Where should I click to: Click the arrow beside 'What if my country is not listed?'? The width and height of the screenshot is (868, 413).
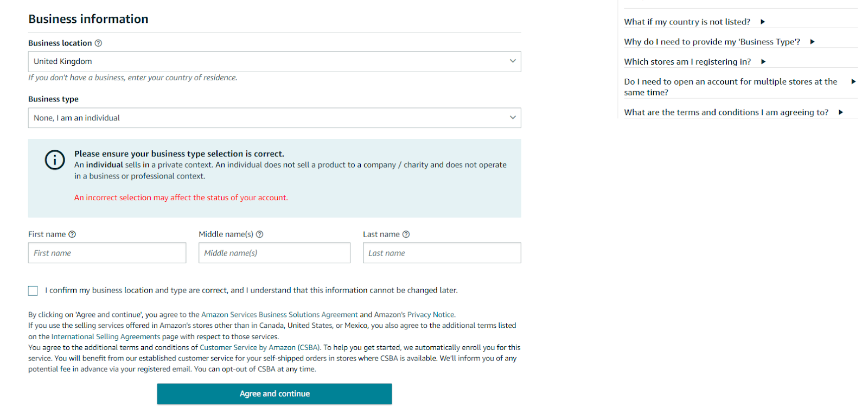point(763,22)
